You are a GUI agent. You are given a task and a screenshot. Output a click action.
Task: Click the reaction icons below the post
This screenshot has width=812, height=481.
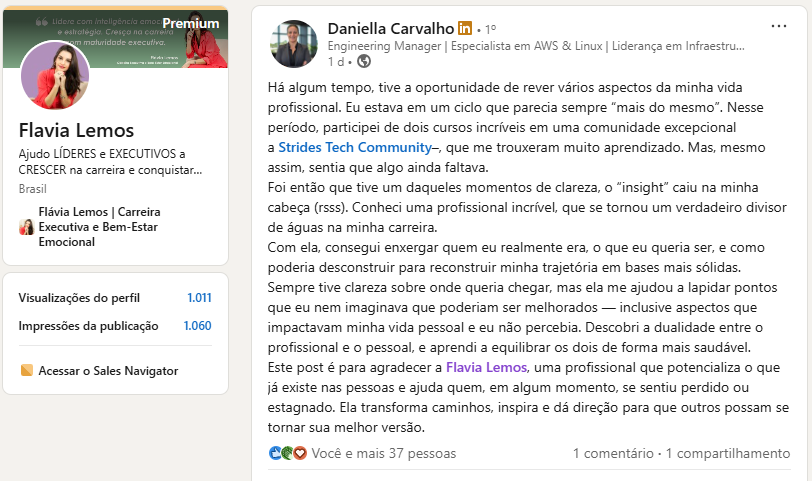287,453
